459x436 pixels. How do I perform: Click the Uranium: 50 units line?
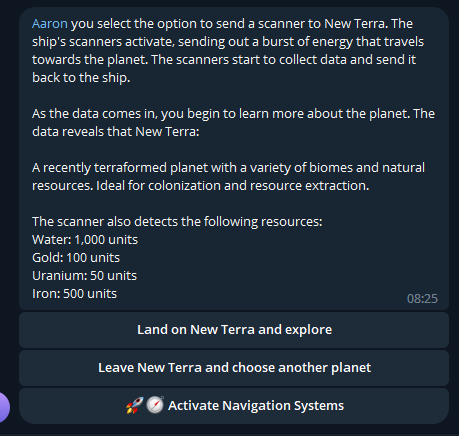point(85,276)
